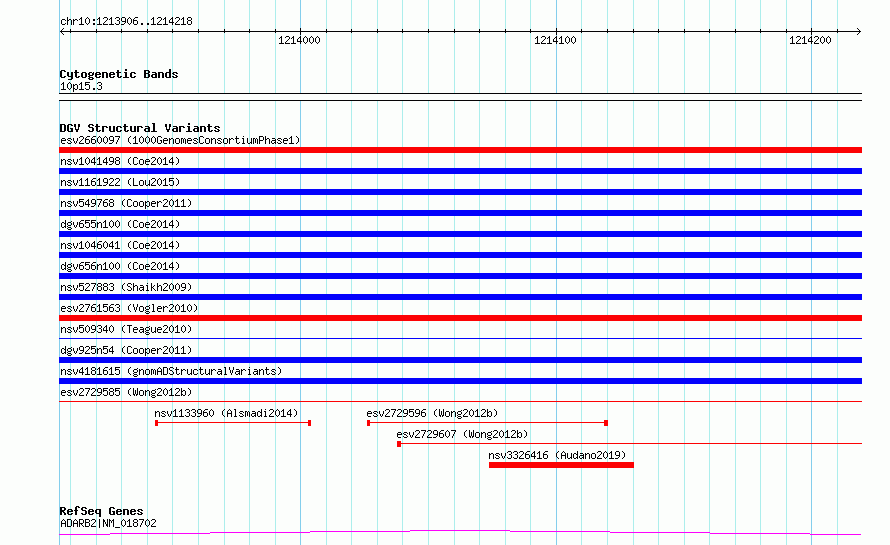Click the 1214100 ruler coordinate
890x545 pixels.
[555, 40]
